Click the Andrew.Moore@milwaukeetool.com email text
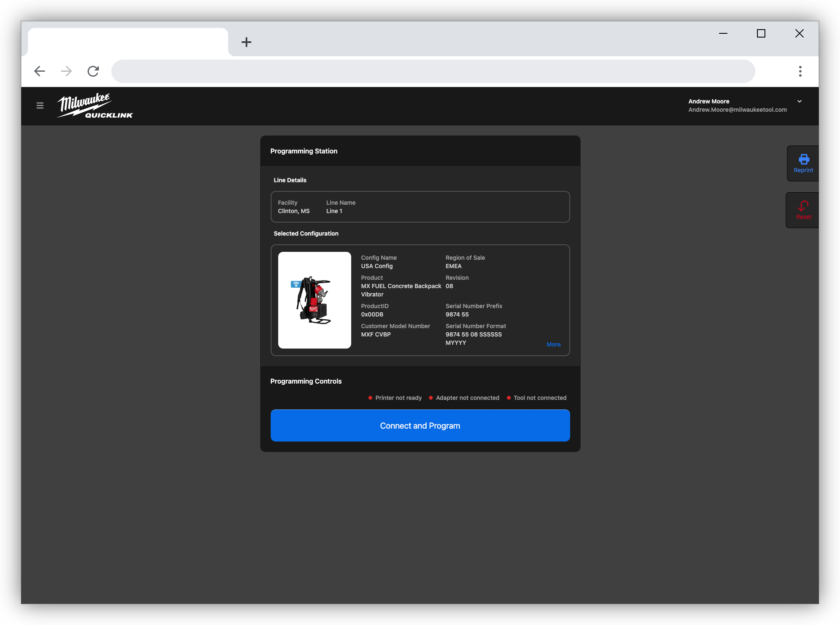Image resolution: width=840 pixels, height=625 pixels. tap(737, 110)
